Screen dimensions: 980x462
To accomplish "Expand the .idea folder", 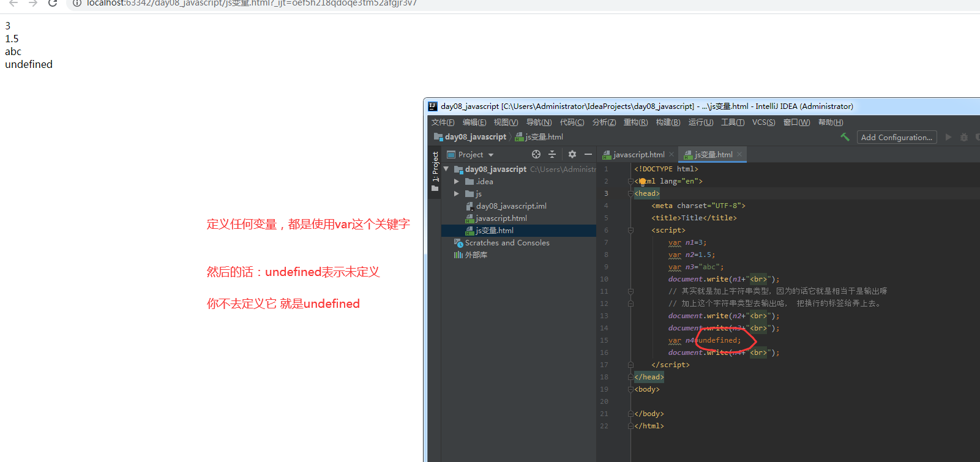I will click(x=457, y=182).
